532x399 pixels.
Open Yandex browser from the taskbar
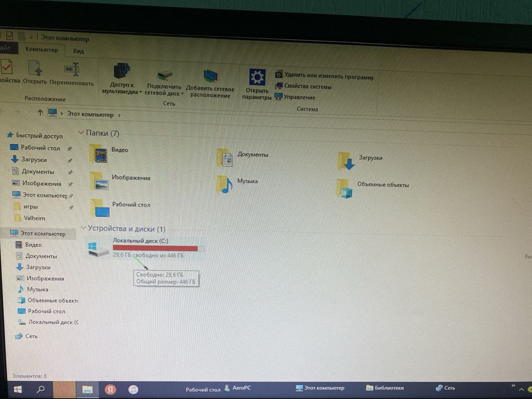click(110, 389)
